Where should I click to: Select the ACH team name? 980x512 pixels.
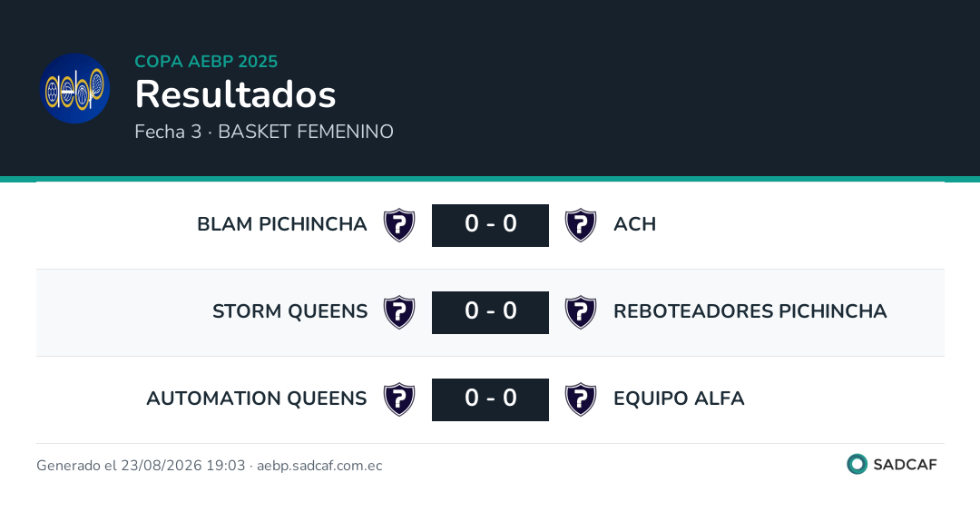(635, 224)
